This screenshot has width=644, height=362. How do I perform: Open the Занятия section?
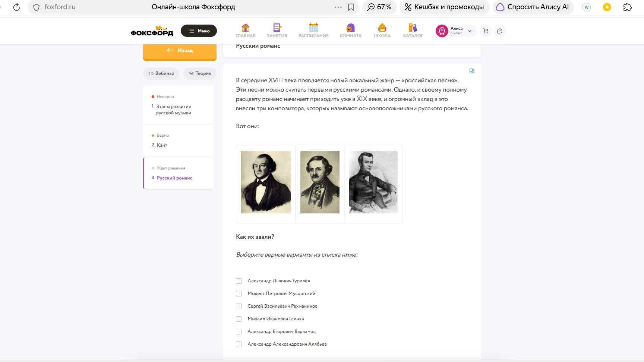(x=277, y=31)
